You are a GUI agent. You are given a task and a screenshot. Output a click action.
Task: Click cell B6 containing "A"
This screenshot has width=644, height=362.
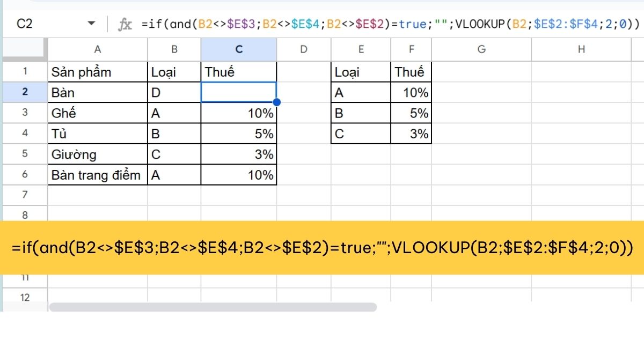tap(174, 175)
